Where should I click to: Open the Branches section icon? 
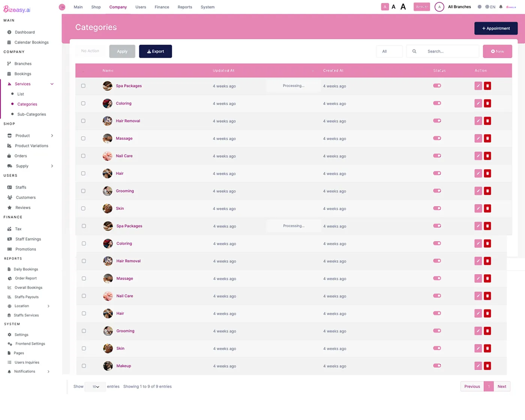tap(9, 63)
